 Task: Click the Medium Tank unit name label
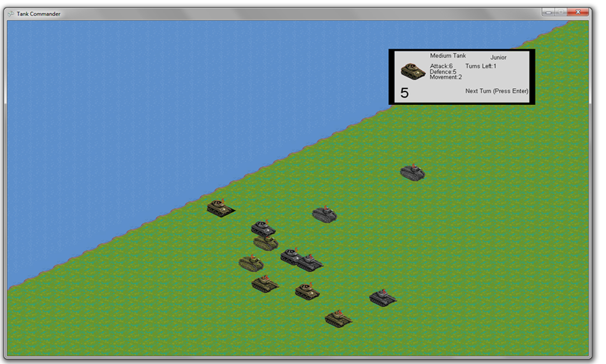[x=448, y=56]
